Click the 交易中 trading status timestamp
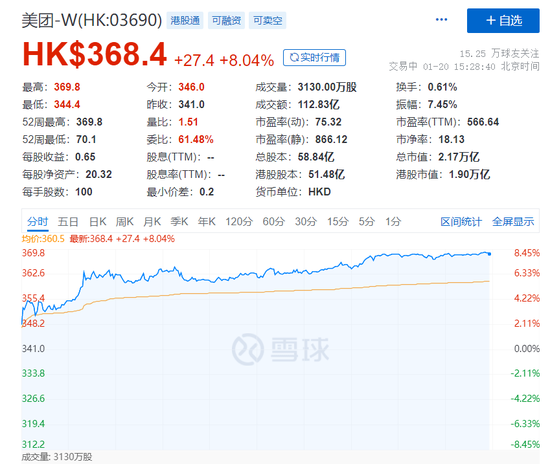This screenshot has width=550, height=464. coord(464,67)
